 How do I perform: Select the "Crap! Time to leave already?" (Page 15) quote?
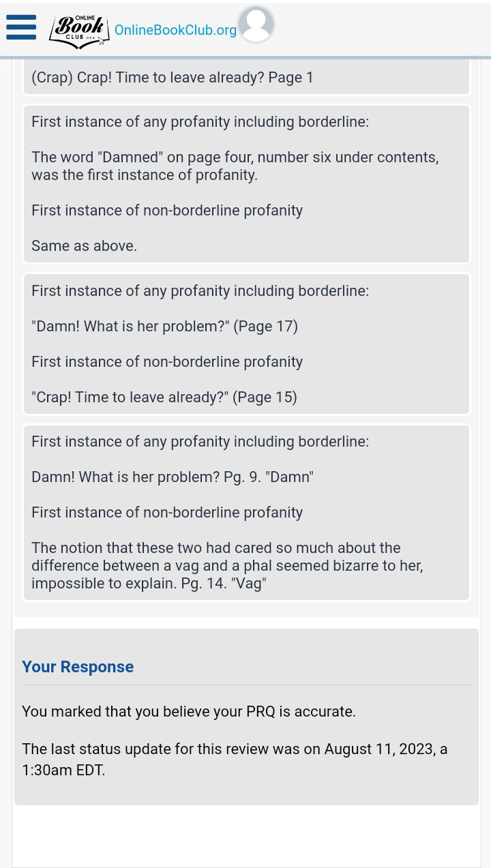[164, 398]
